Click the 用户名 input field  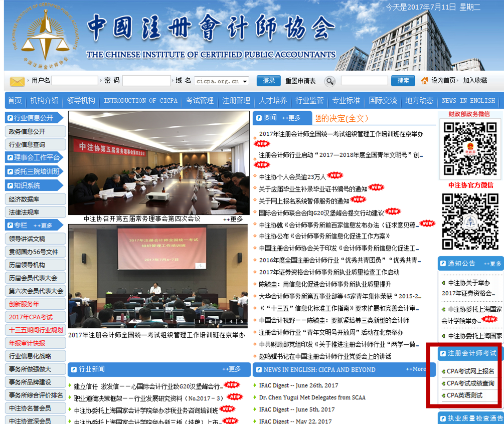74,81
